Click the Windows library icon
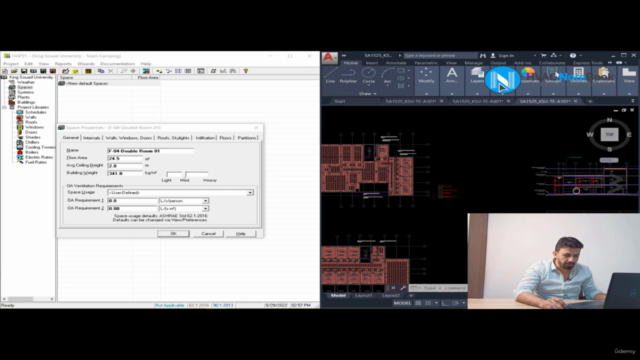The width and height of the screenshot is (640, 360). pyautogui.click(x=20, y=127)
